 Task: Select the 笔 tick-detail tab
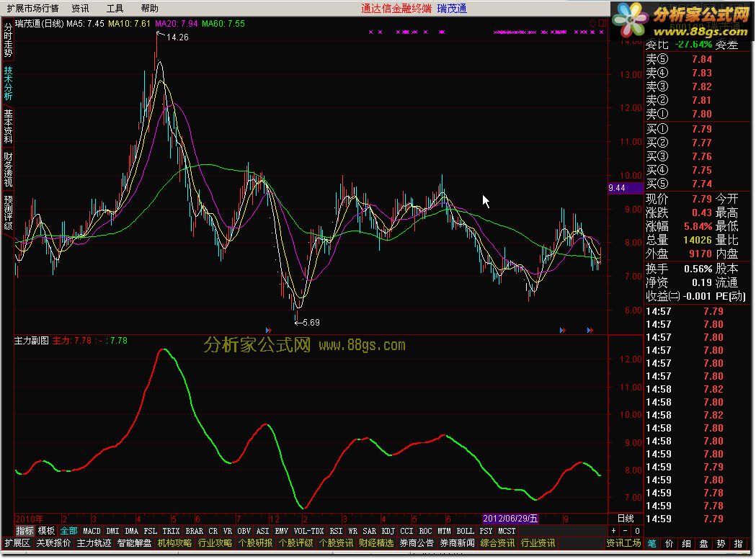point(652,544)
